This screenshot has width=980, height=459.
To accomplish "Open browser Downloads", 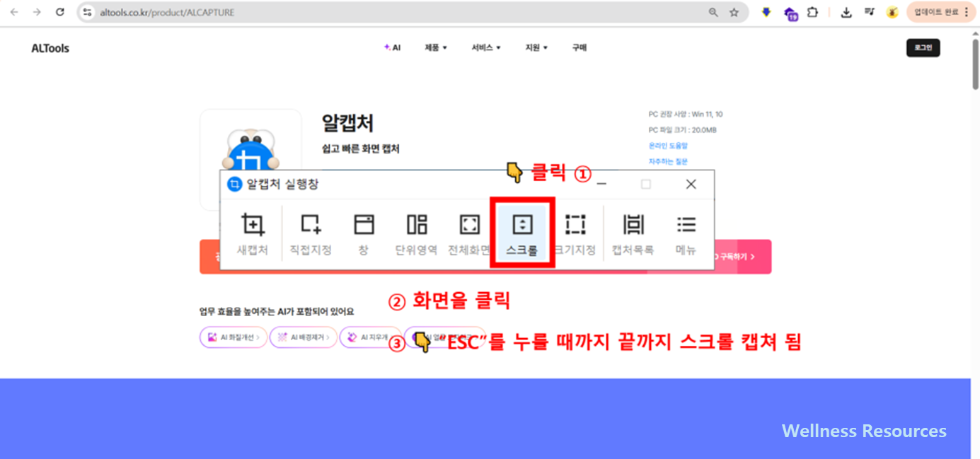I will (846, 12).
